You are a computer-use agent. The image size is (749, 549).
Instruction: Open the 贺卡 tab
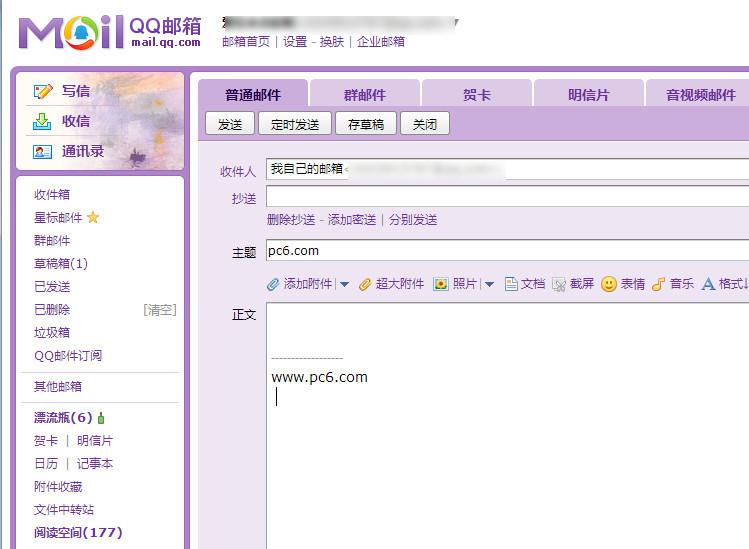point(477,93)
